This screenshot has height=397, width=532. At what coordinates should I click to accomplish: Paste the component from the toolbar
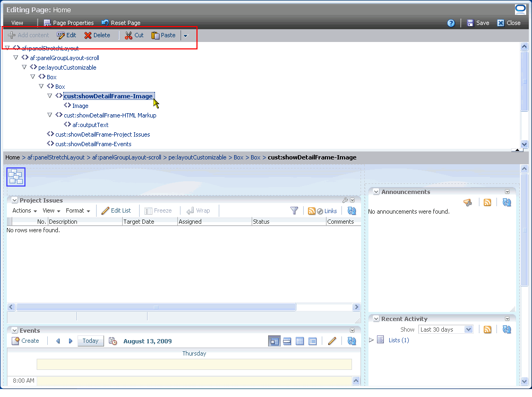(163, 35)
